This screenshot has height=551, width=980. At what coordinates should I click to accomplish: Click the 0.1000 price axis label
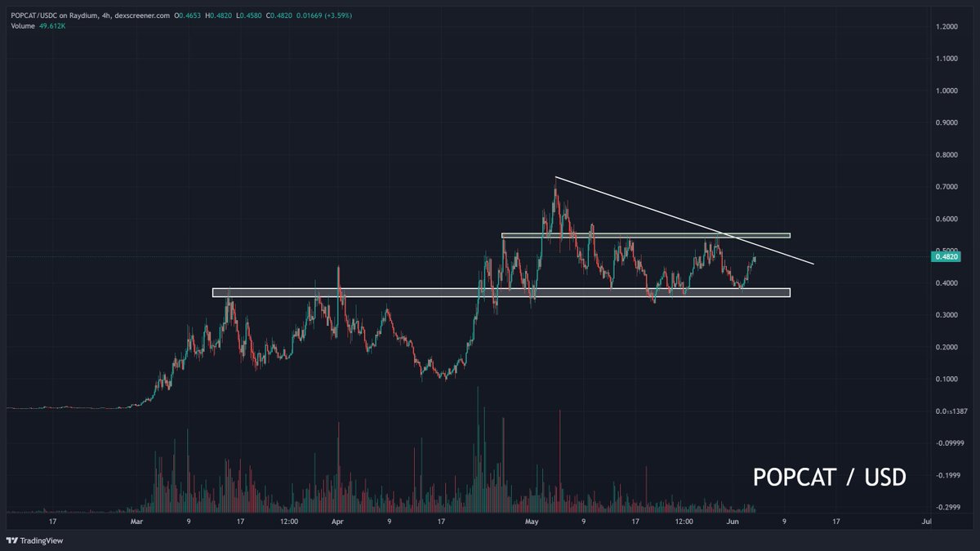(x=946, y=379)
